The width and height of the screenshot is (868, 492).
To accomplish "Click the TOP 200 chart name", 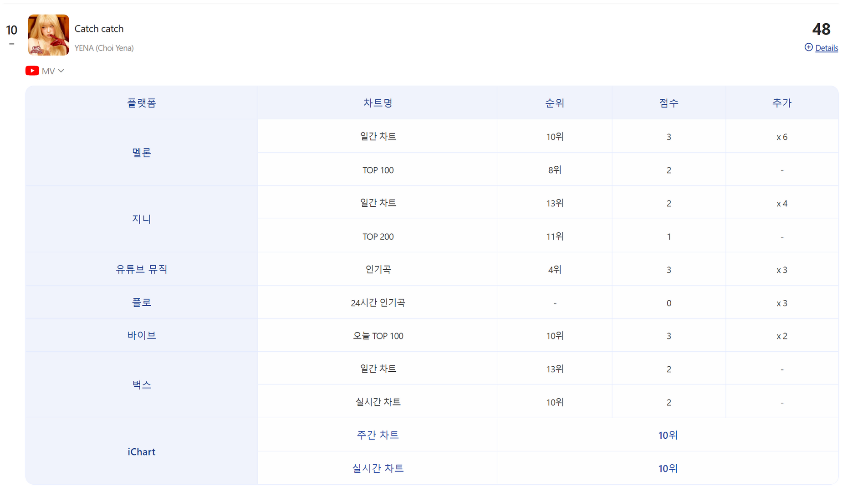I will (x=378, y=237).
